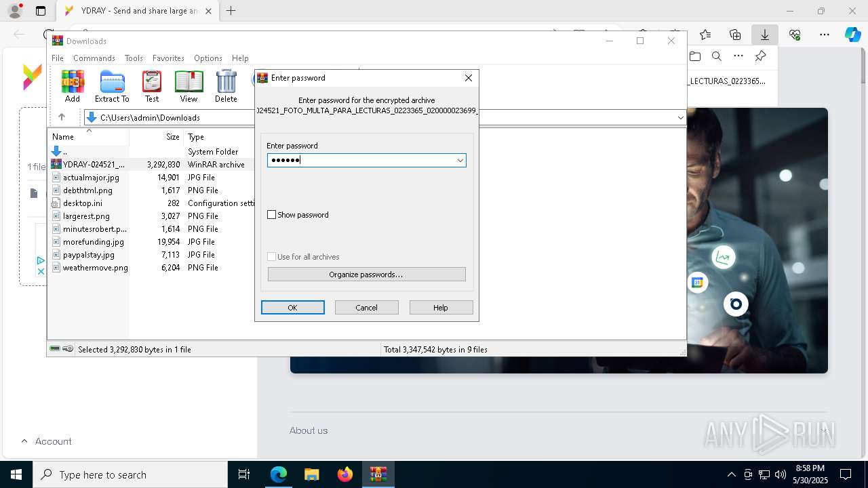Screen dimensions: 868x488
Task: Open the Options menu in WinRAR
Action: point(208,58)
